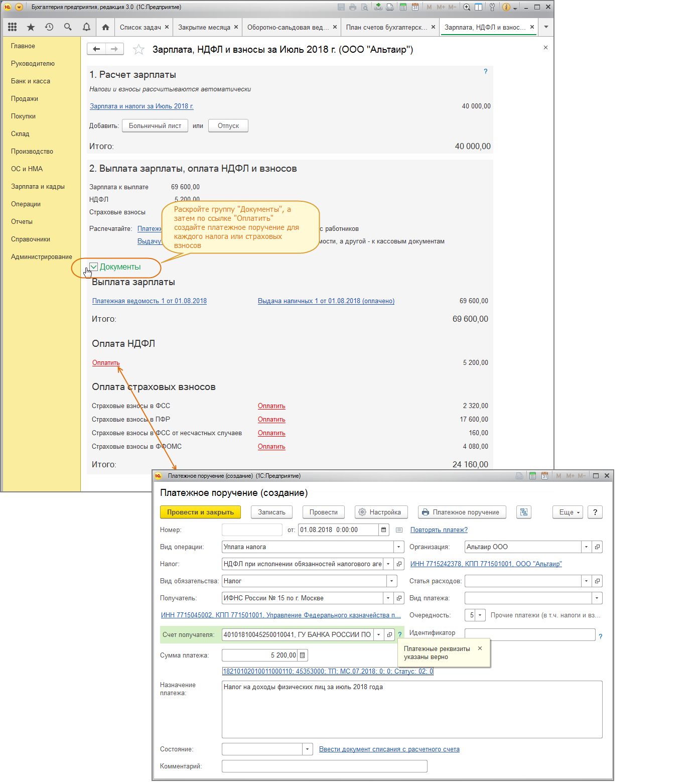Expand Налог field dropdown arrow
700x782 pixels.
tap(388, 564)
